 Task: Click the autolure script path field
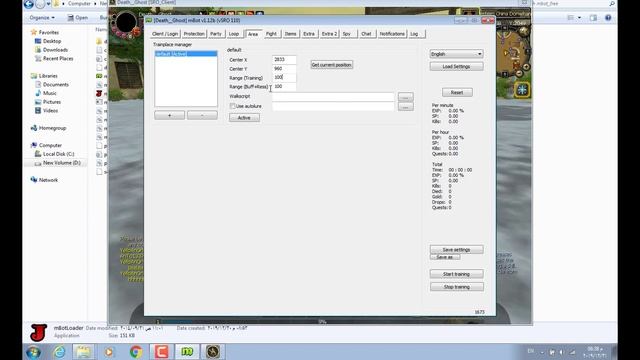tap(333, 106)
